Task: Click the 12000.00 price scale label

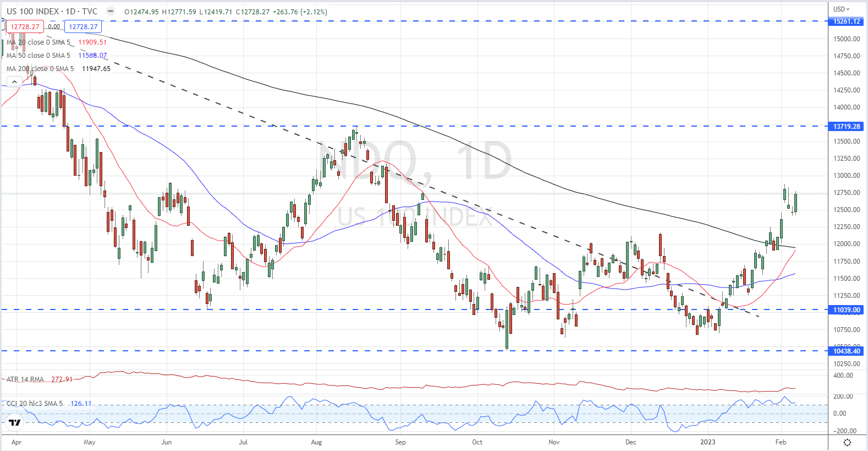Action: coord(847,244)
